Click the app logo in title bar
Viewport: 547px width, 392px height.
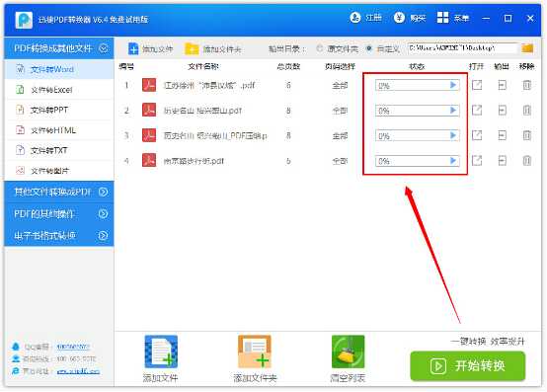click(24, 19)
